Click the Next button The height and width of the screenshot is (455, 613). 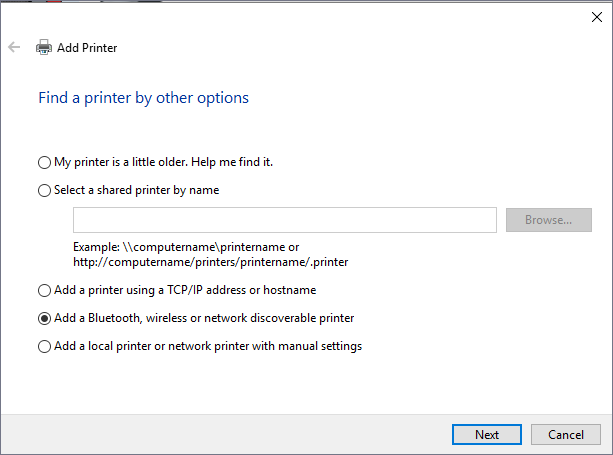487,434
